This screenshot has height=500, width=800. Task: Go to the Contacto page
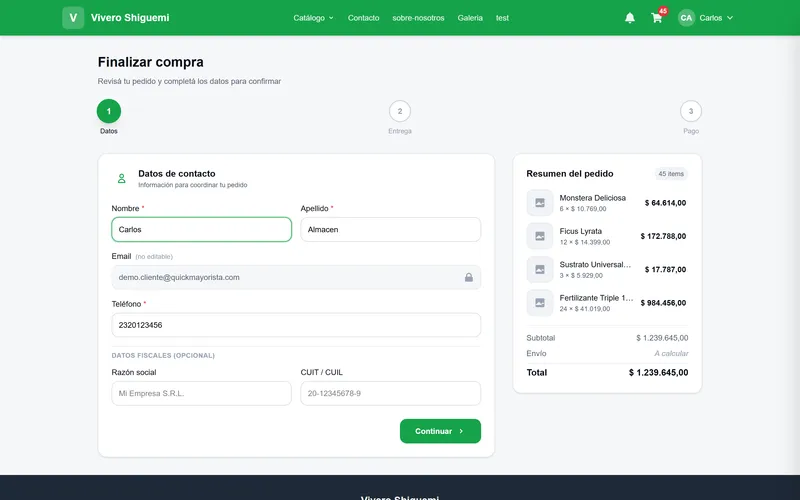tap(363, 18)
